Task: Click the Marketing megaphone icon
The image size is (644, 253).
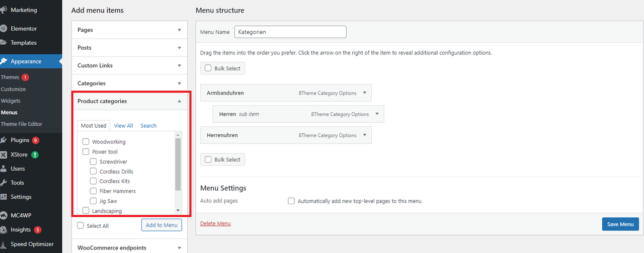Action: (3, 10)
